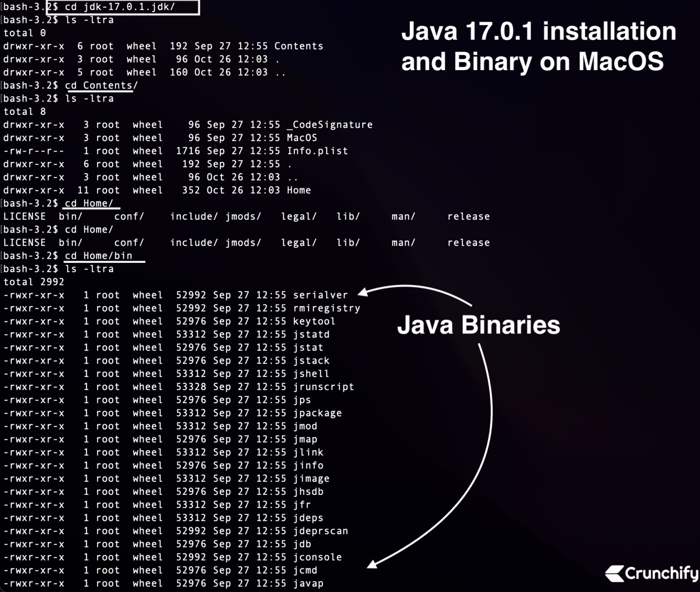This screenshot has height=592, width=700.
Task: Click the 'cd Home/bin' command text
Action: [x=98, y=256]
